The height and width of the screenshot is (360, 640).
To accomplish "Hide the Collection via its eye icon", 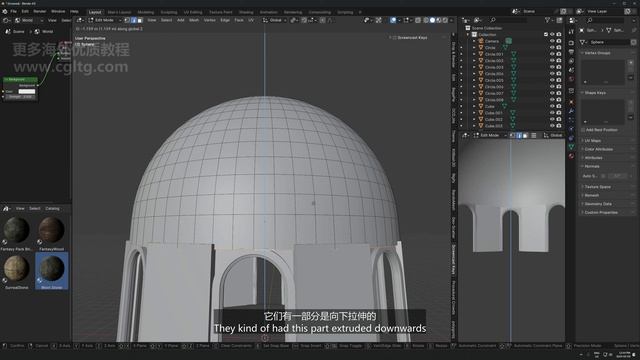I will (552, 34).
